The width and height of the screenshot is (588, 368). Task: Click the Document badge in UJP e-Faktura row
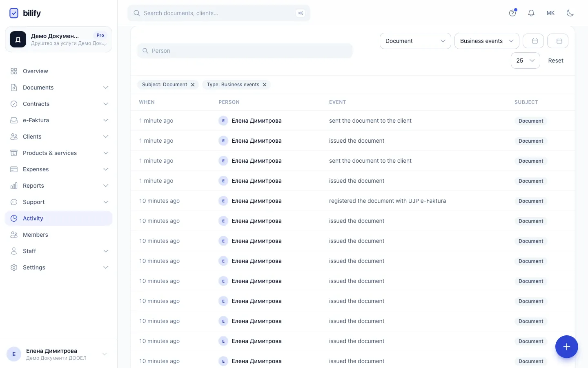(x=531, y=201)
